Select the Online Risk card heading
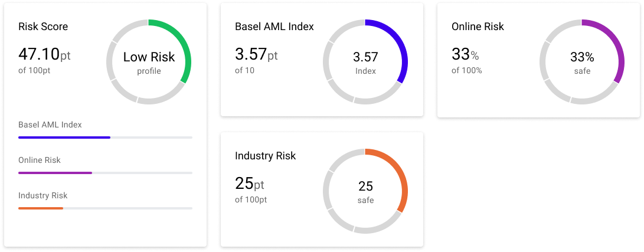Image resolution: width=644 pixels, height=252 pixels. coord(478,27)
